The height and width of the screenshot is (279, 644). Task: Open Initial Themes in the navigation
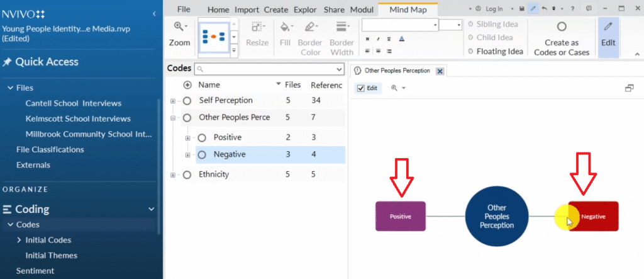51,255
